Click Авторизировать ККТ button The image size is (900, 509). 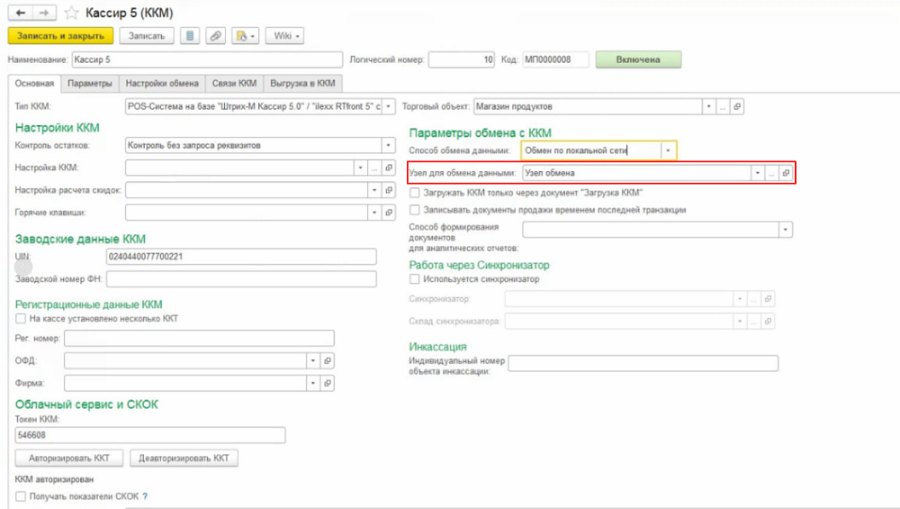point(69,458)
